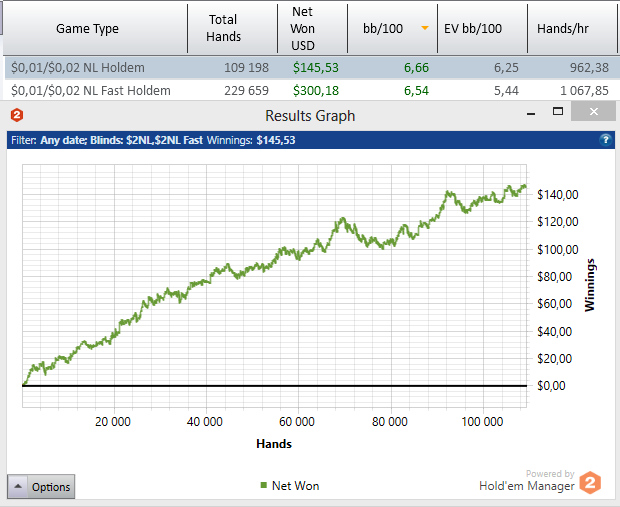Click the 5,44 EV bb/100 value

(506, 91)
